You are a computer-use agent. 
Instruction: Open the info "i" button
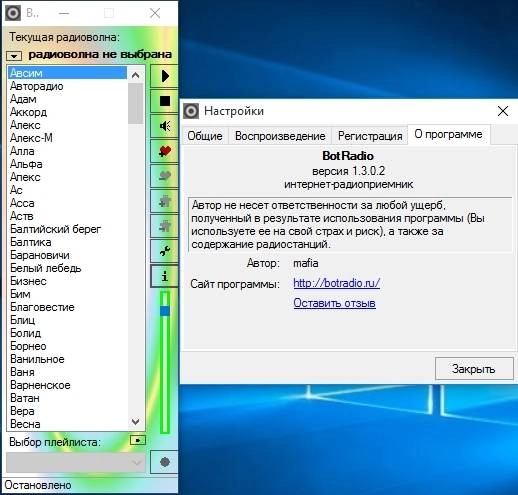(164, 276)
